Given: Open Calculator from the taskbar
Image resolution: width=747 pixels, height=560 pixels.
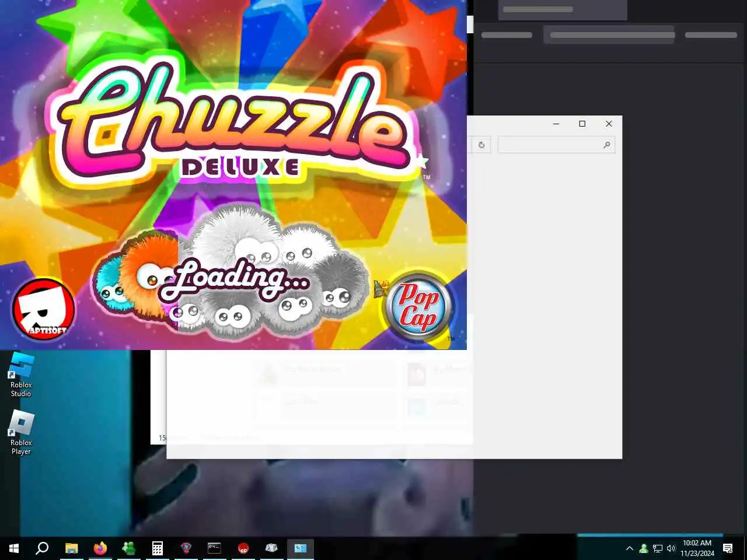Looking at the screenshot, I should coord(158,548).
